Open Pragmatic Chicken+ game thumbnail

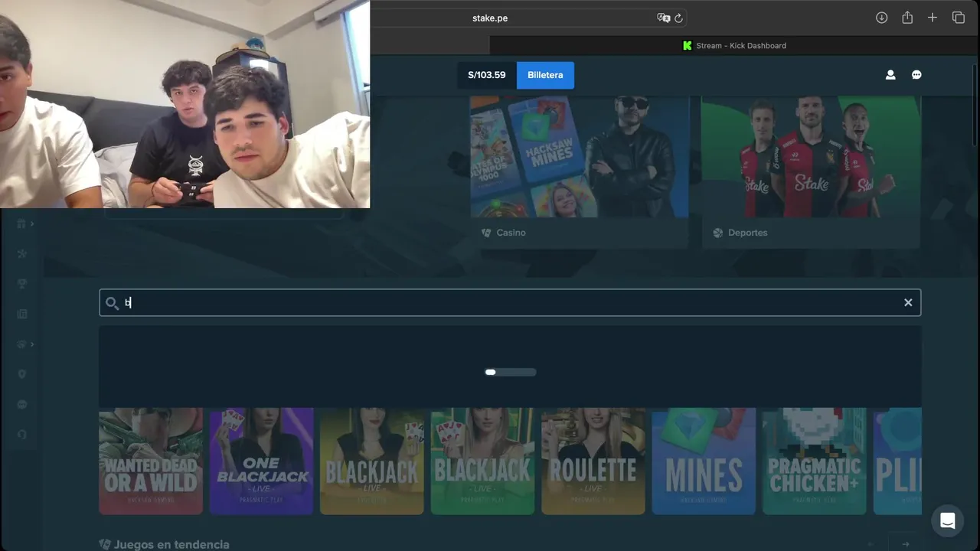pos(814,461)
